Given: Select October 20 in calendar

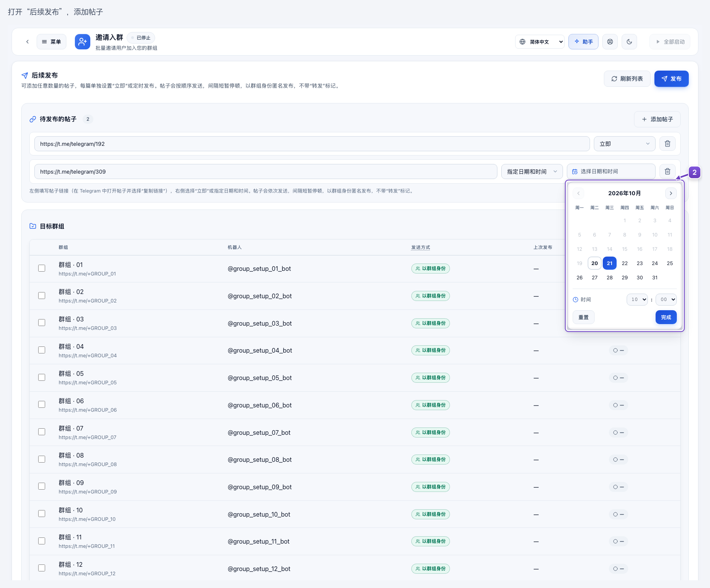Looking at the screenshot, I should pos(595,263).
